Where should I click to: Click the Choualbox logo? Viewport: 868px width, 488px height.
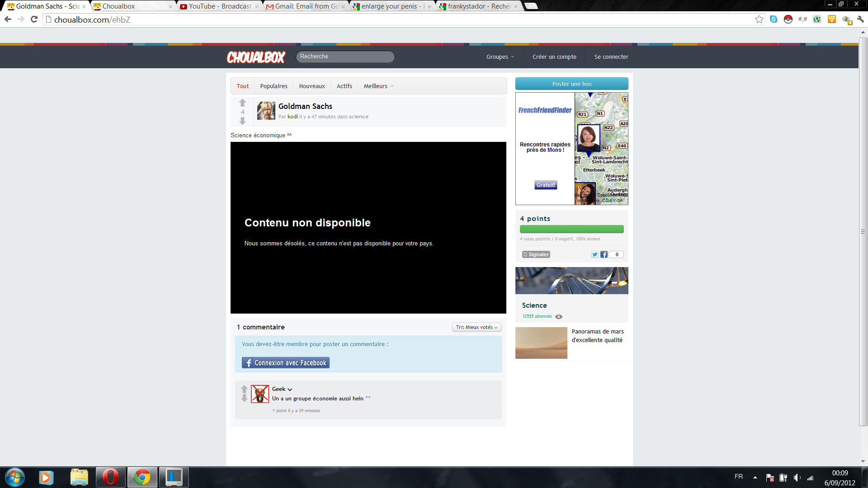(x=256, y=57)
